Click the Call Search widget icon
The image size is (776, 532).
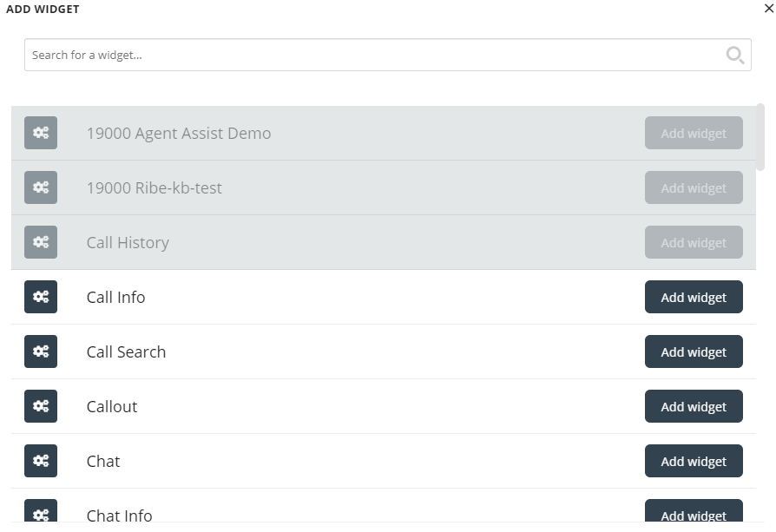pyautogui.click(x=41, y=351)
